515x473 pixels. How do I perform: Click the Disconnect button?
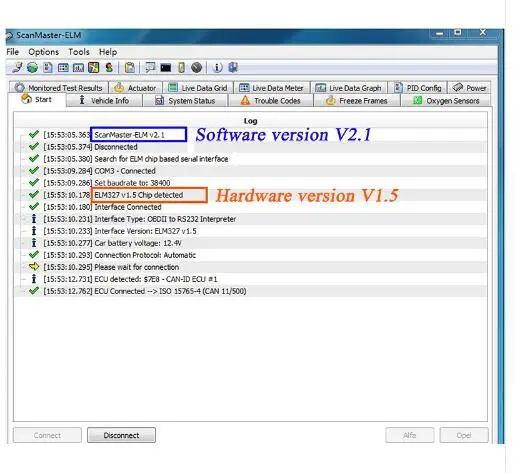coord(121,435)
